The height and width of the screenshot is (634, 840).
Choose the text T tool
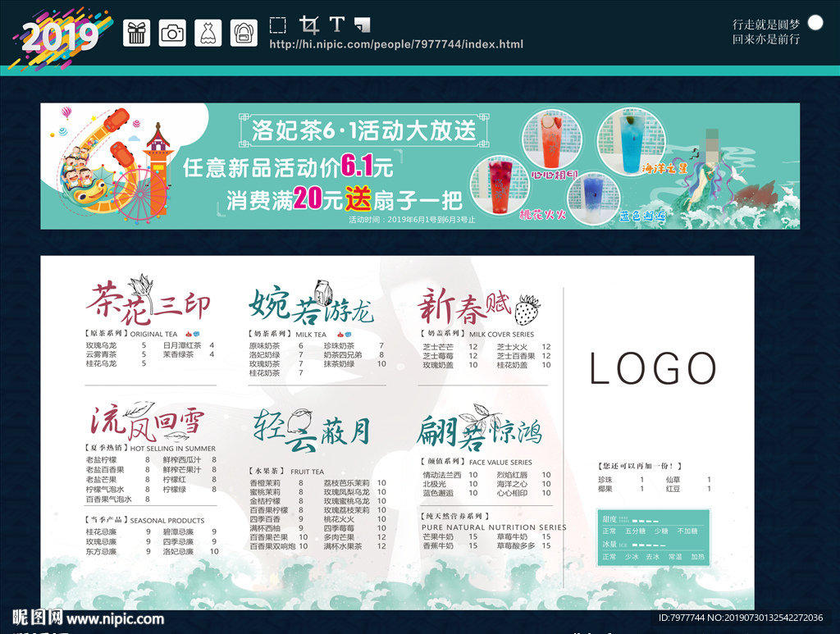336,25
